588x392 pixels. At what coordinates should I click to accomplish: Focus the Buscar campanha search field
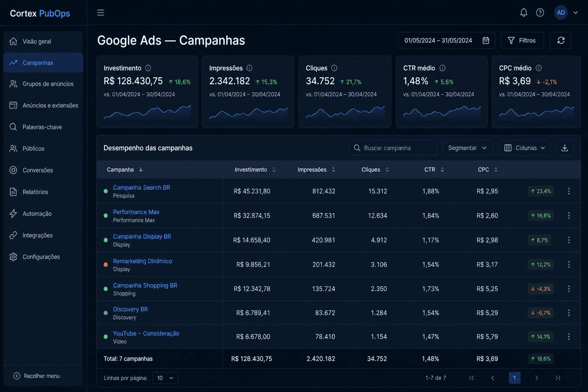[x=393, y=148]
